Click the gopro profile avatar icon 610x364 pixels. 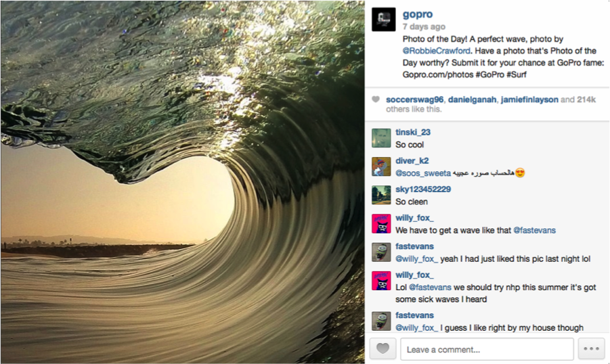click(384, 19)
